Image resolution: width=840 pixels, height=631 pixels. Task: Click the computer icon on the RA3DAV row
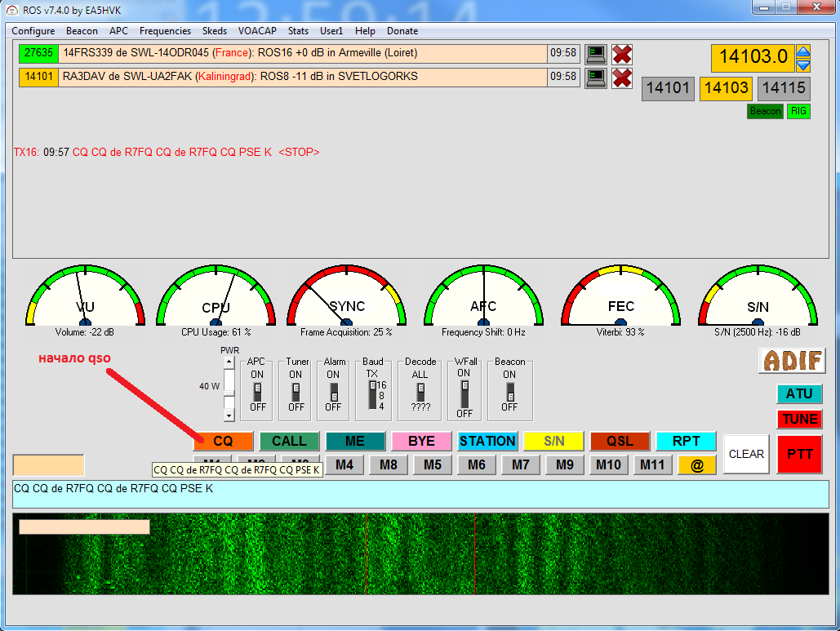pyautogui.click(x=597, y=78)
